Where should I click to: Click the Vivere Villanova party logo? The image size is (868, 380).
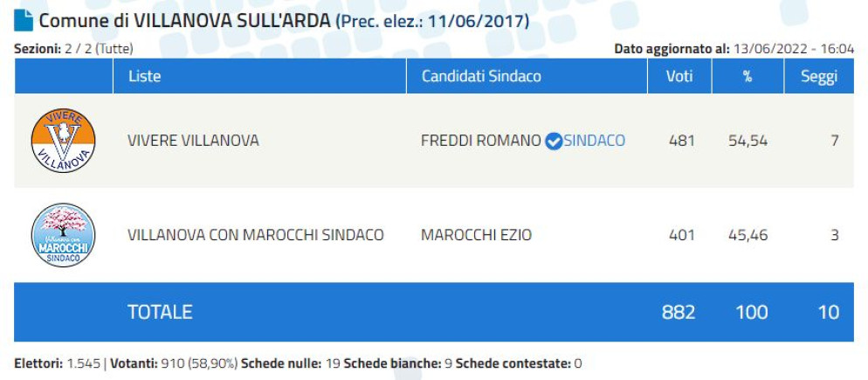click(63, 141)
